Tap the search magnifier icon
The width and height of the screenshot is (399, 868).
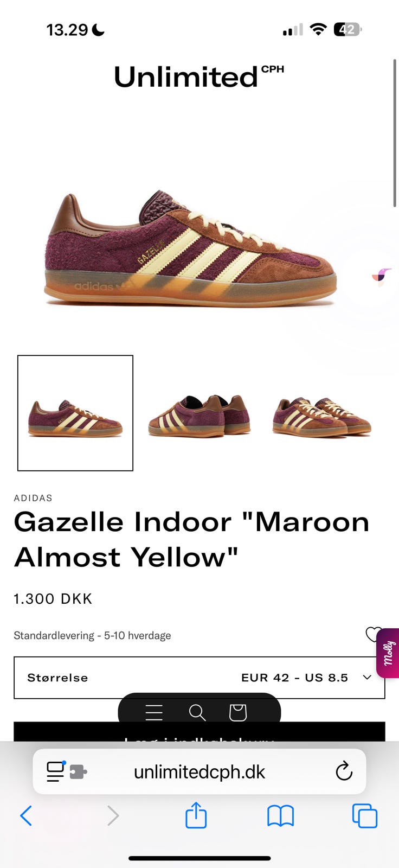197,712
